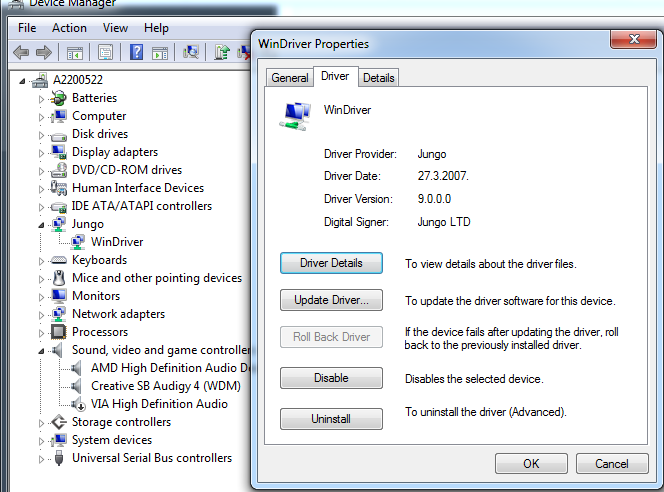
Task: Click the Network adapters category icon
Action: 58,314
